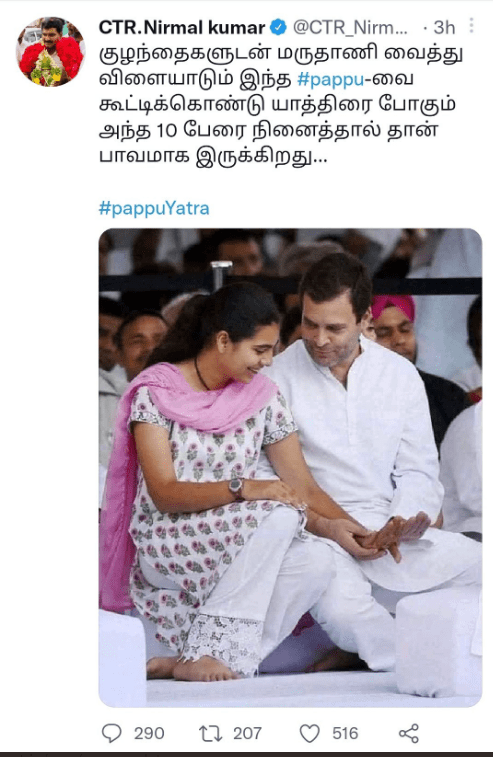Viewport: 493px width, 757px height.
Task: Click the reply speech bubble icon
Action: [x=112, y=733]
